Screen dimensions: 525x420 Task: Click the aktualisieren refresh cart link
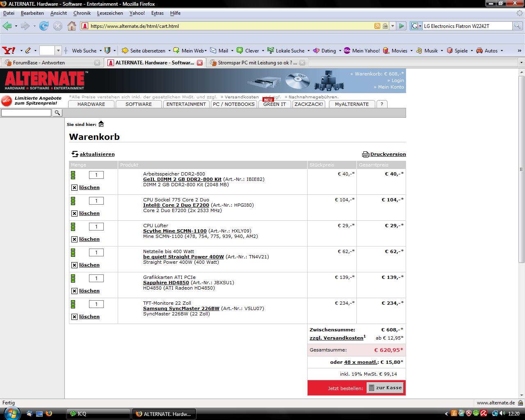tap(93, 154)
